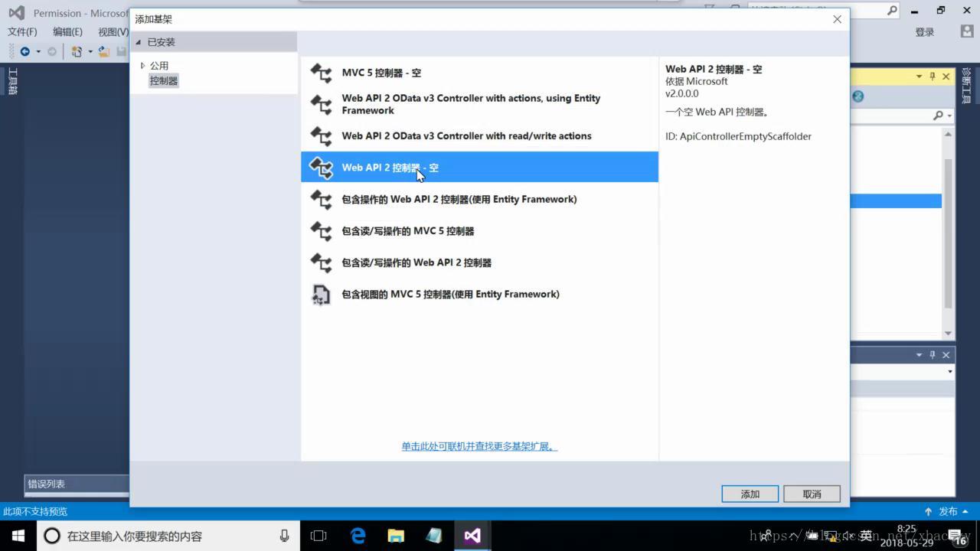Collapse the 已安装 tree section
Viewport: 980px width, 551px height.
pyautogui.click(x=139, y=42)
